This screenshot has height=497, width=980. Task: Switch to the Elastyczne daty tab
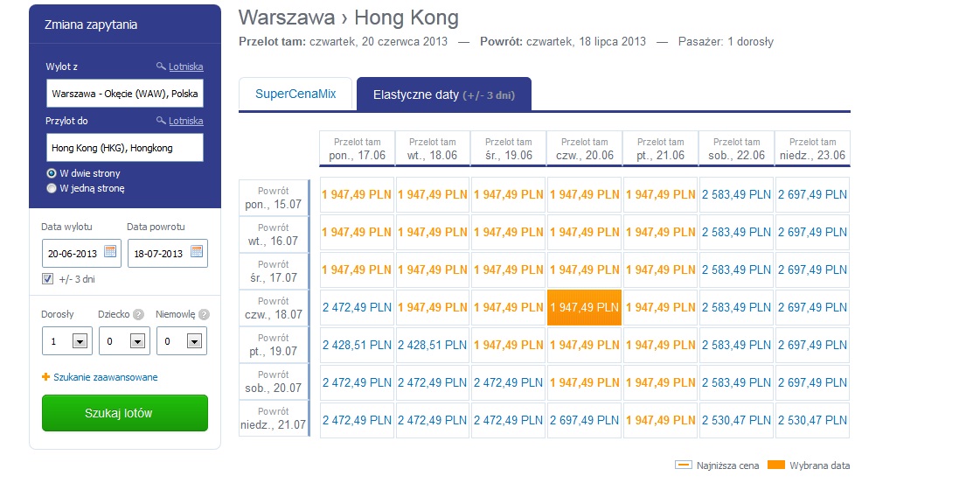[x=444, y=94]
